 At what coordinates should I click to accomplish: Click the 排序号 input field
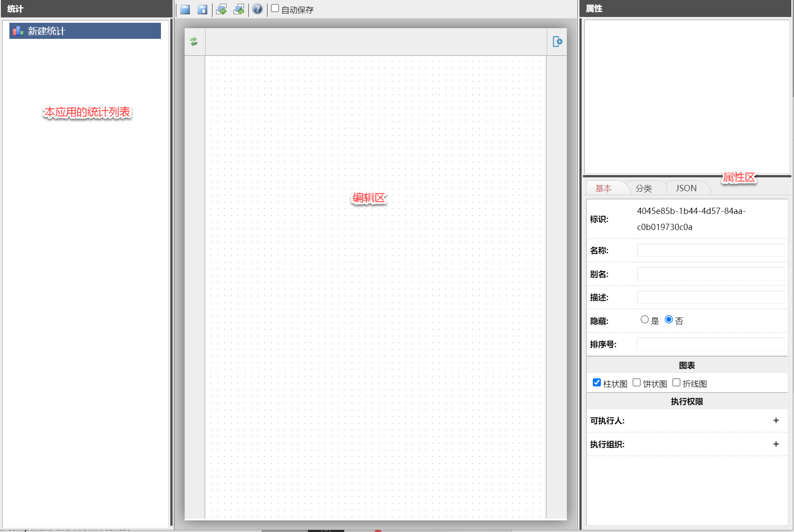click(x=710, y=344)
